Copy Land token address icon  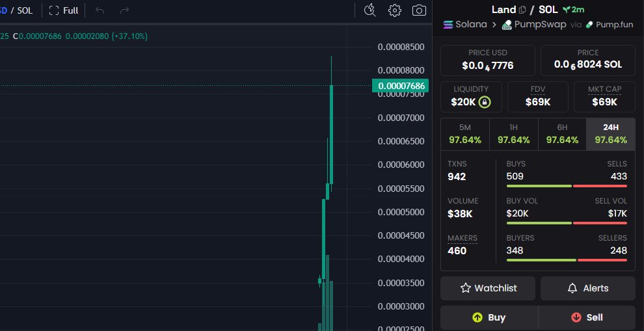click(522, 10)
